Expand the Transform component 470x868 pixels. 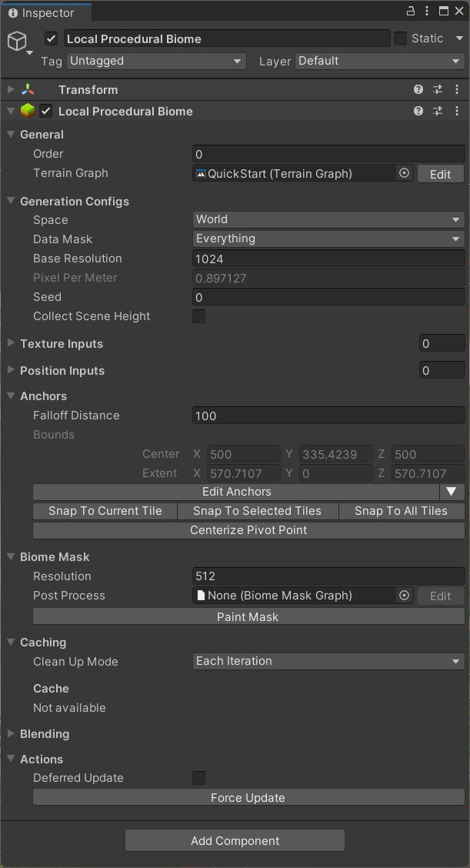[x=11, y=89]
